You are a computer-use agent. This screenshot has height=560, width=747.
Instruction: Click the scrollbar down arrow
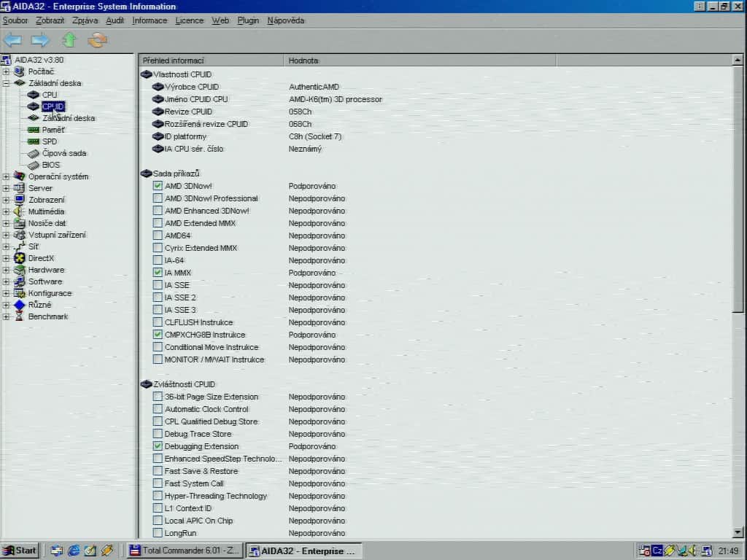point(738,532)
